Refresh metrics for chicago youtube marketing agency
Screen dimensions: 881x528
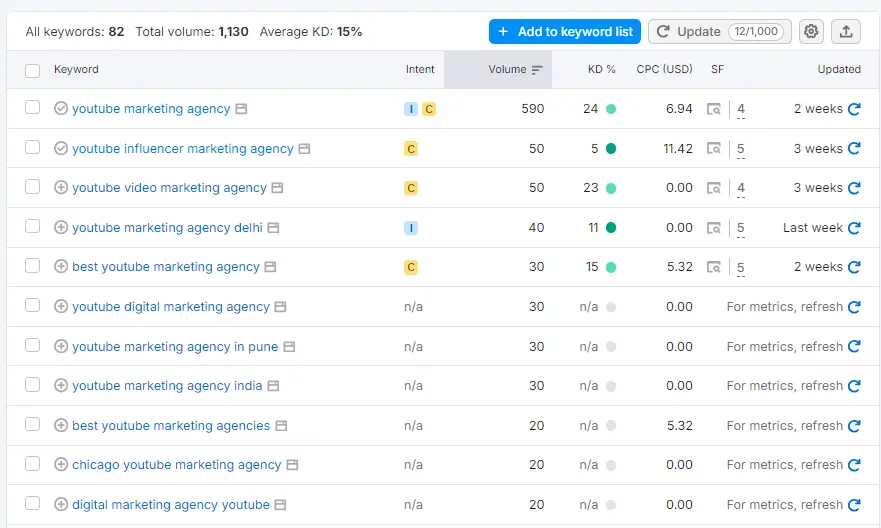[x=854, y=465]
